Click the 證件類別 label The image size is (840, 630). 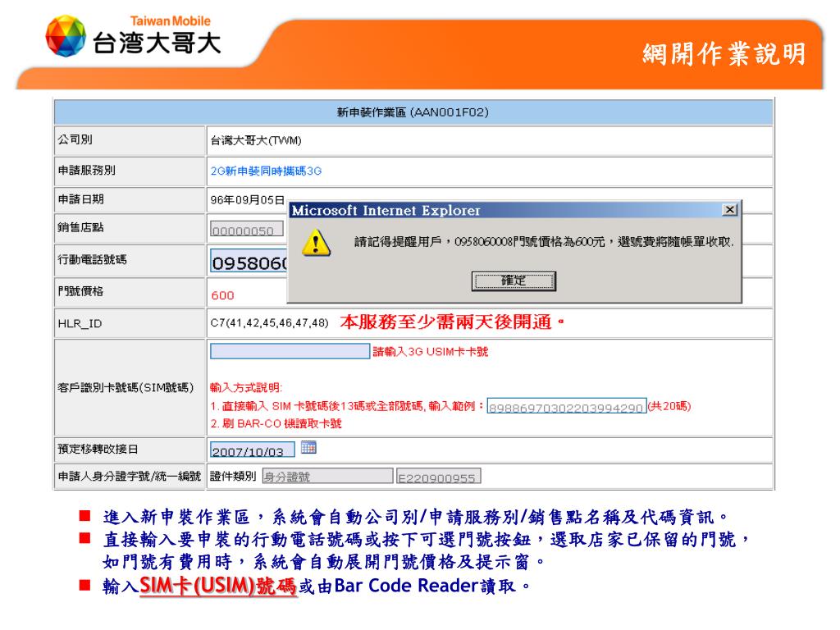pyautogui.click(x=233, y=476)
